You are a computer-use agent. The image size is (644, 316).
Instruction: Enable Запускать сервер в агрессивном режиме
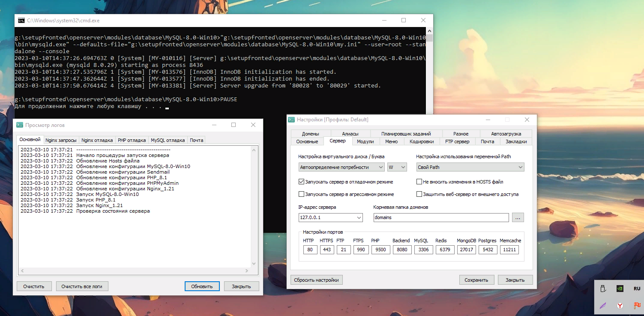tap(301, 194)
